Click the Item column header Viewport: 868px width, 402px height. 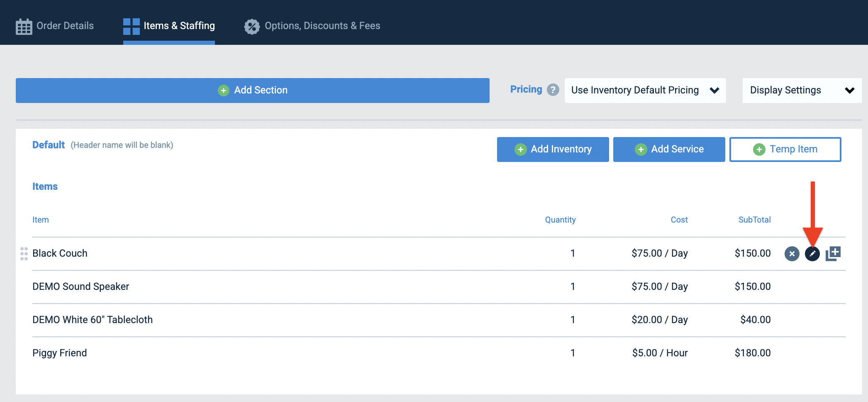[x=41, y=220]
